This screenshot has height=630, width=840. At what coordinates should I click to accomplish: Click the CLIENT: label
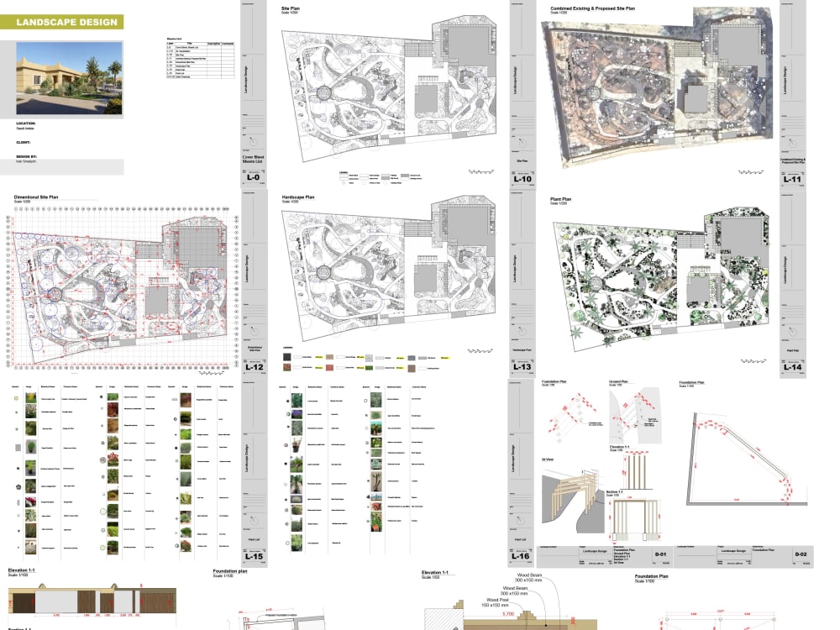[24, 143]
